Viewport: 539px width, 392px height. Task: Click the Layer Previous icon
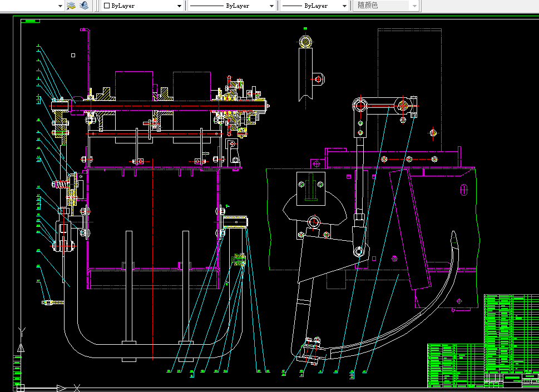tap(83, 6)
